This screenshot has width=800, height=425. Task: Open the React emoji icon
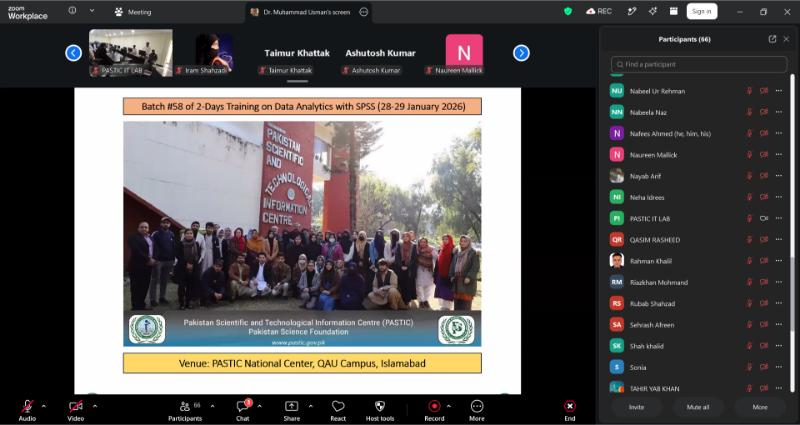(338, 406)
